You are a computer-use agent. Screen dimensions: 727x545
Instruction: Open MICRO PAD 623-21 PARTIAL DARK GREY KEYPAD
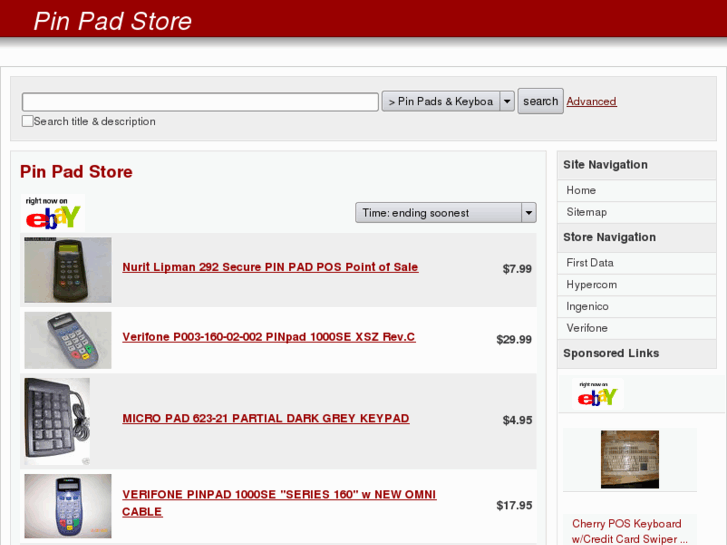[266, 418]
